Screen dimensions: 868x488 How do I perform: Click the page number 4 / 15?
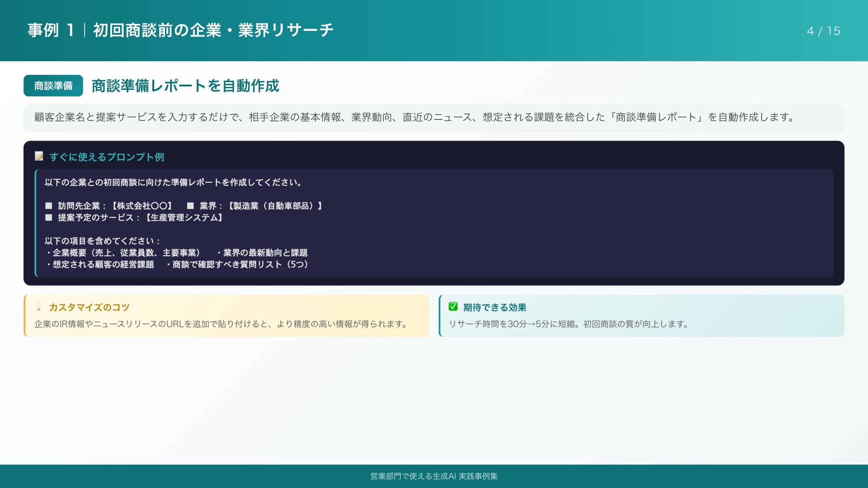click(823, 31)
